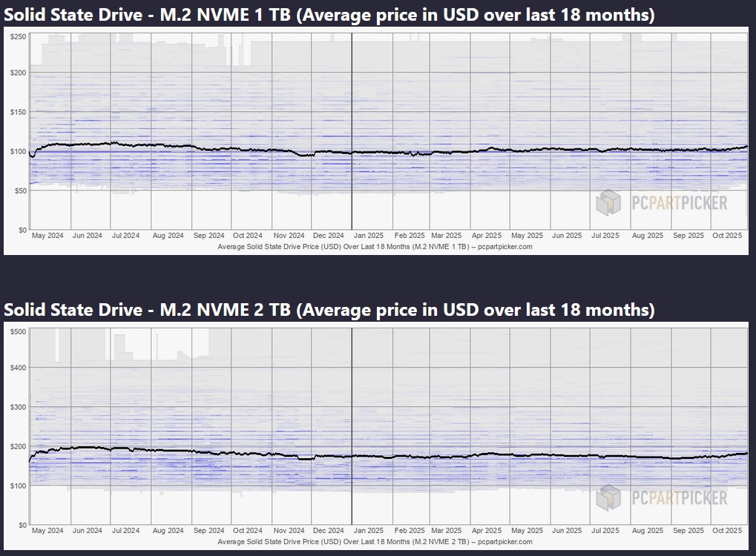This screenshot has height=556, width=756.
Task: Pick Feb 2025 on the 2 TB chart axis
Action: (x=410, y=531)
